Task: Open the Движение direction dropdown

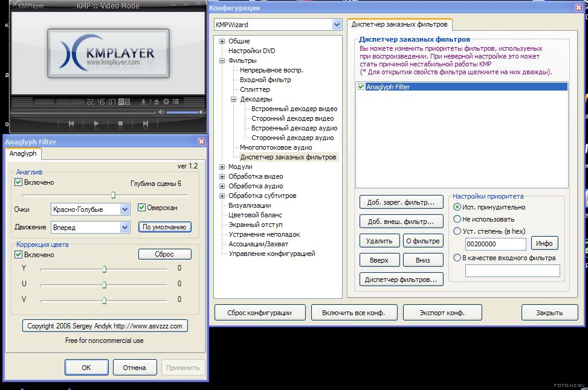Action: tap(124, 227)
